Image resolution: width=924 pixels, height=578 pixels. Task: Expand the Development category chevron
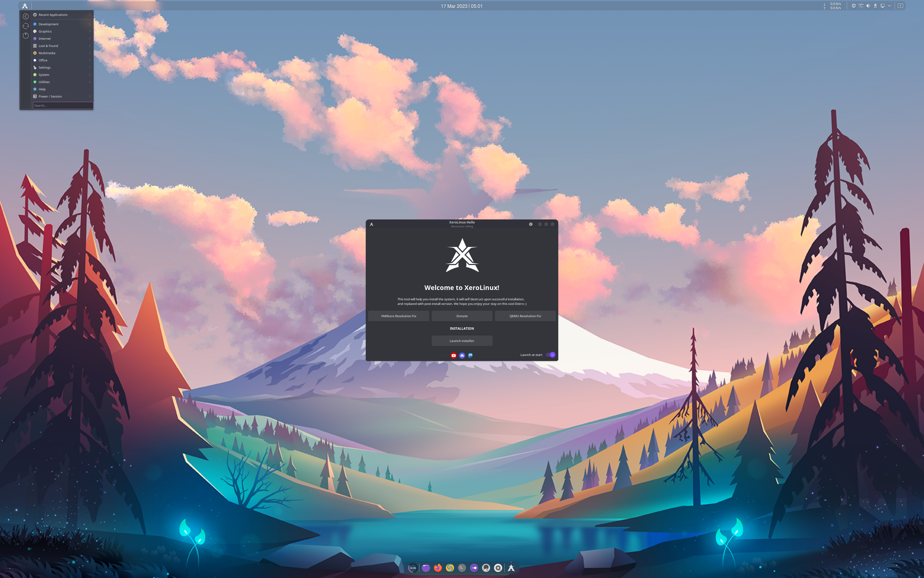click(x=90, y=24)
